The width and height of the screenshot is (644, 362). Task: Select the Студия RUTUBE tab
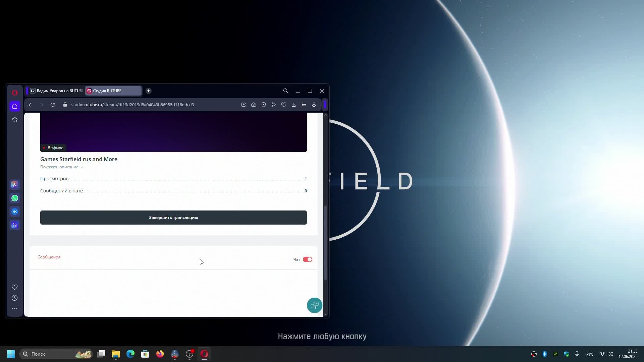(x=113, y=91)
